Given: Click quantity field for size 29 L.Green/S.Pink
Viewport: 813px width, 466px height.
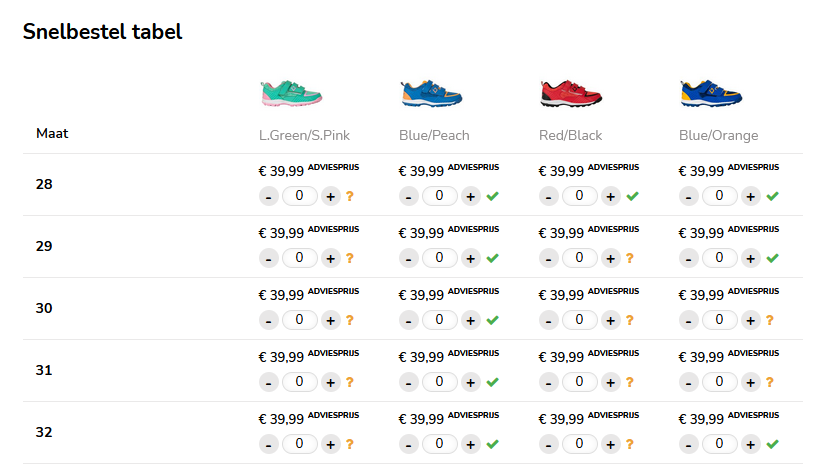Looking at the screenshot, I should click(300, 258).
